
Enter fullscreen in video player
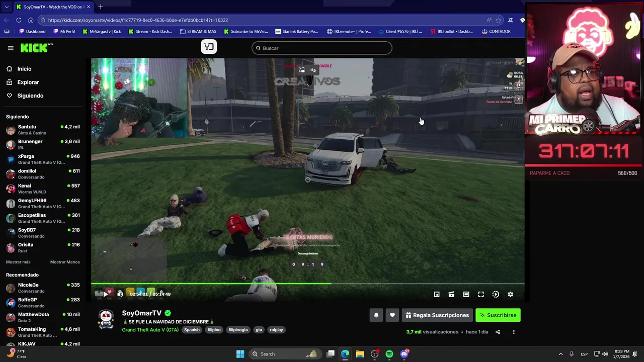click(x=481, y=294)
